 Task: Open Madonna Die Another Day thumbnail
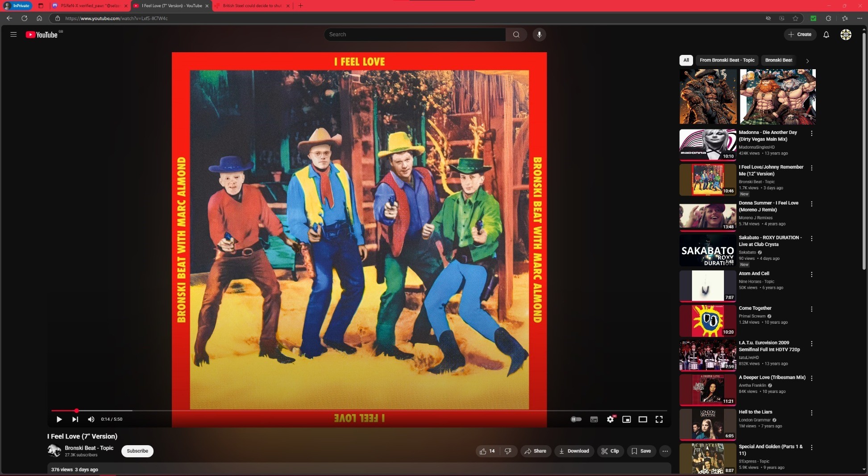coord(708,145)
